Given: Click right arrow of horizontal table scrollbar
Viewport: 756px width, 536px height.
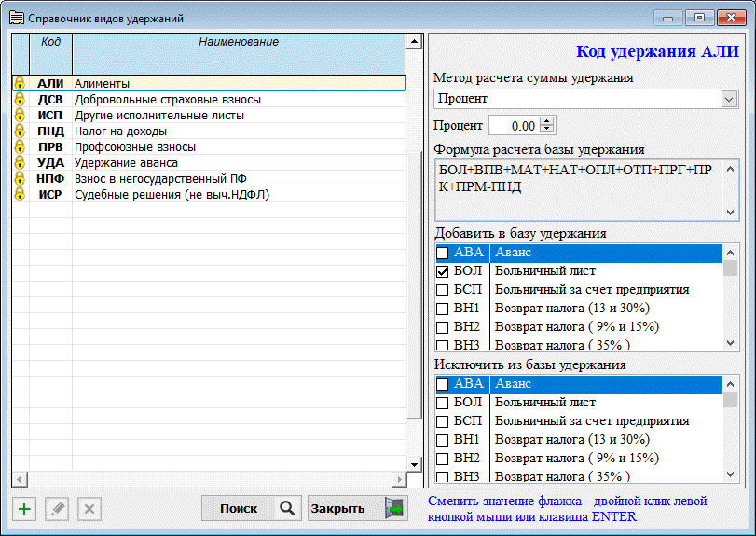Looking at the screenshot, I should coord(399,480).
